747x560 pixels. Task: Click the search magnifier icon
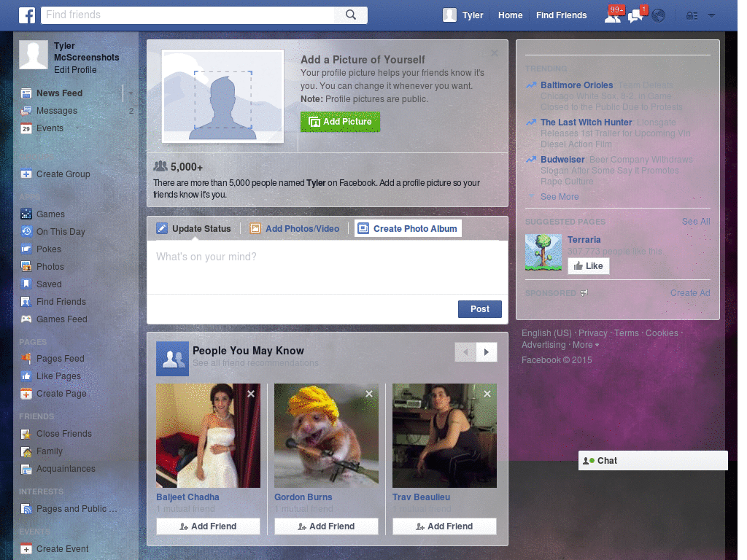point(351,15)
